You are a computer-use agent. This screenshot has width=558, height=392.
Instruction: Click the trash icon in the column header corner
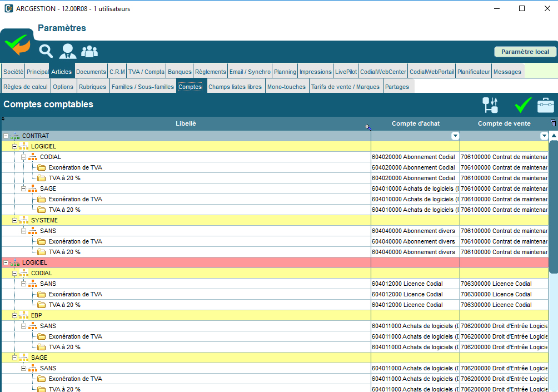552,123
